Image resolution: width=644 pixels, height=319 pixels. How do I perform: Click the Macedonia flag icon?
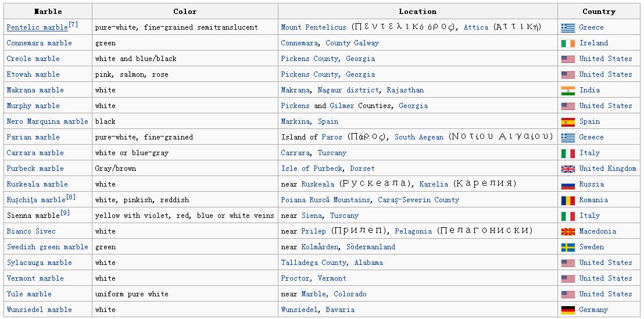point(568,231)
